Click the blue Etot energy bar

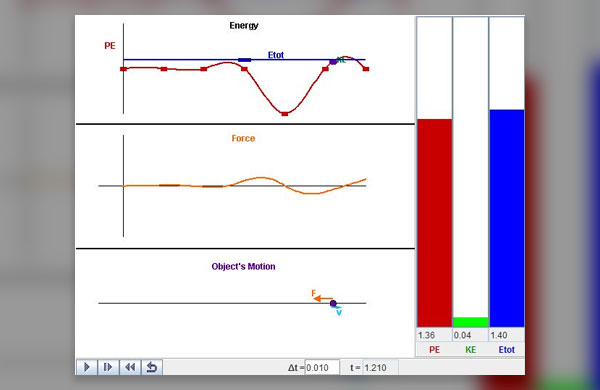507,219
